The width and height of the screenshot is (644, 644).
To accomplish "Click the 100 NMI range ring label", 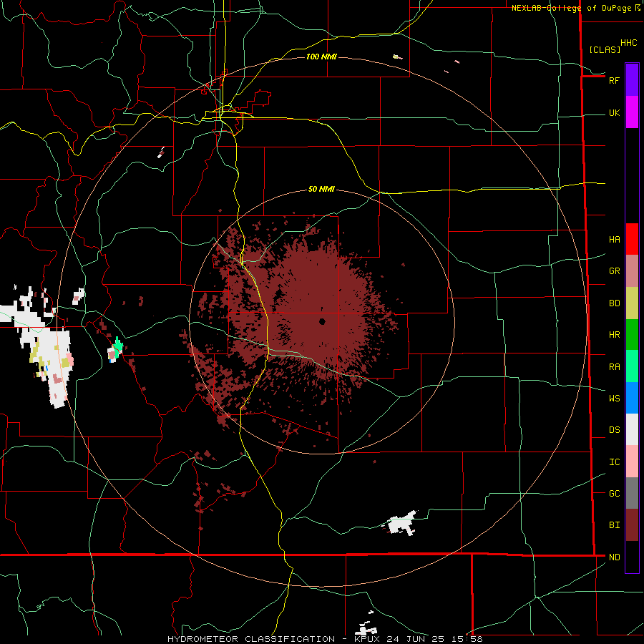I will 321,57.
